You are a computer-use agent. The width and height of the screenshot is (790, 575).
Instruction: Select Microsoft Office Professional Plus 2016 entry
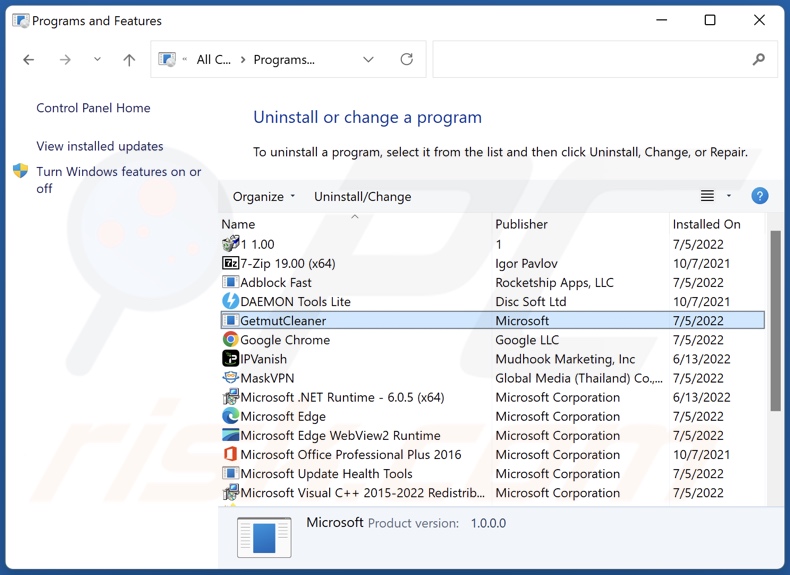pos(492,455)
